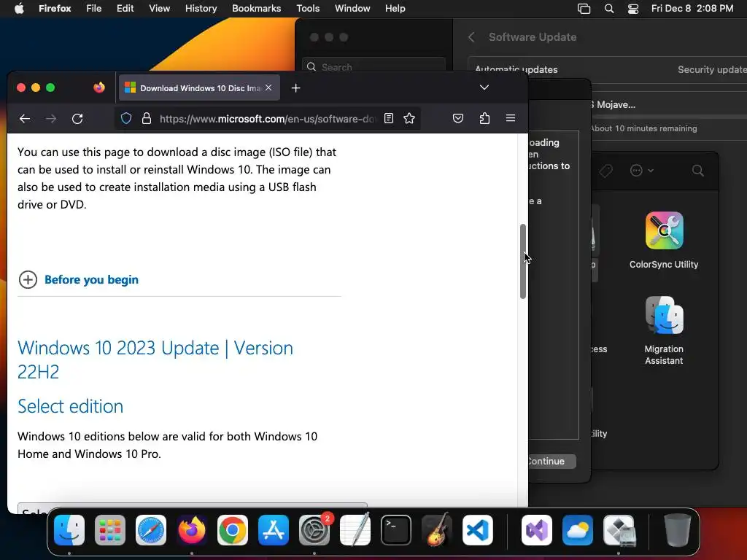Open the Bookmarks menu
The height and width of the screenshot is (560, 747).
point(256,9)
